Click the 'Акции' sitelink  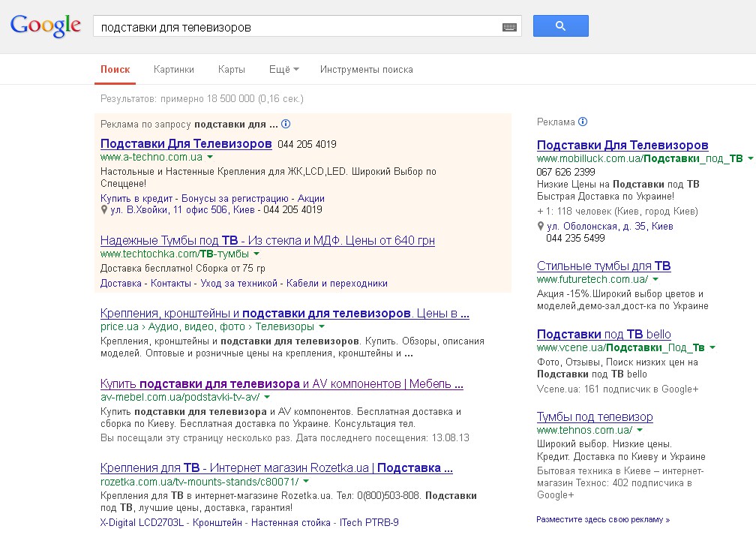[311, 198]
